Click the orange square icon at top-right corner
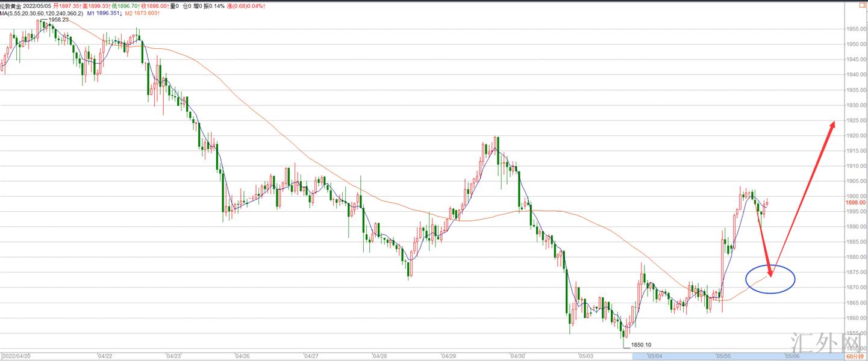This screenshot has width=868, height=361. click(x=863, y=5)
